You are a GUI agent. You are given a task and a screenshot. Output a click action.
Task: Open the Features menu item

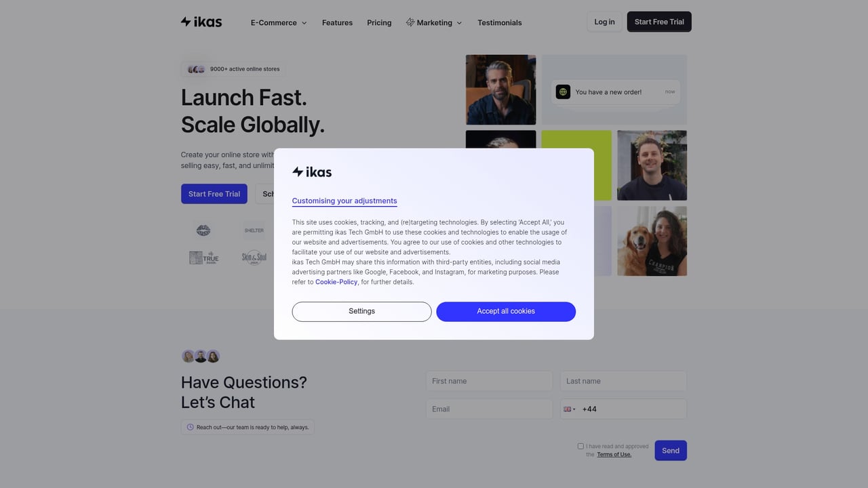coord(337,22)
